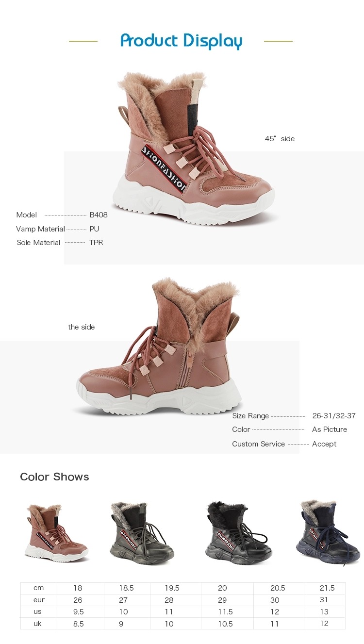Click the 45° side boot photo

point(194,149)
